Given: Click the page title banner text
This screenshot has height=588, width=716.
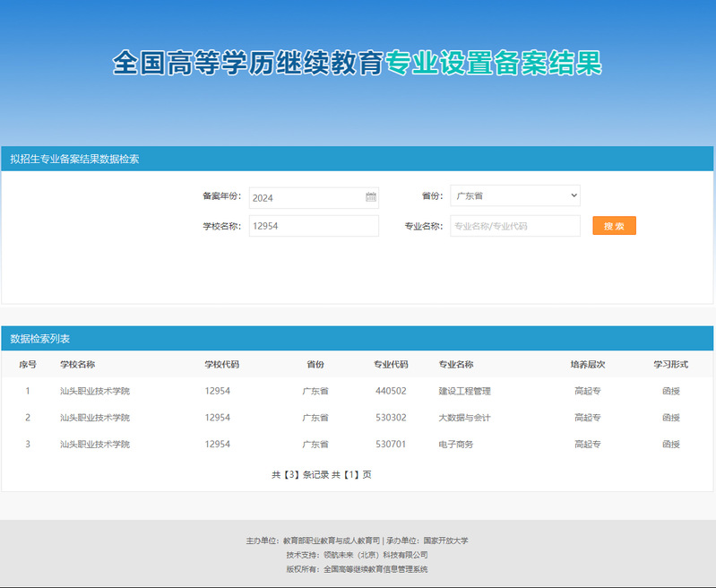Looking at the screenshot, I should tap(357, 64).
